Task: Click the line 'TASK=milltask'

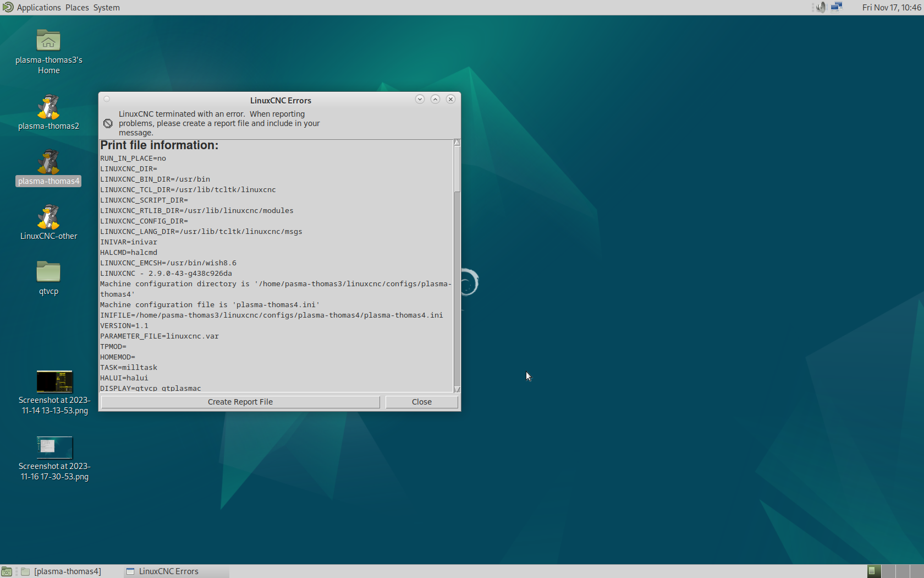Action: 129,368
